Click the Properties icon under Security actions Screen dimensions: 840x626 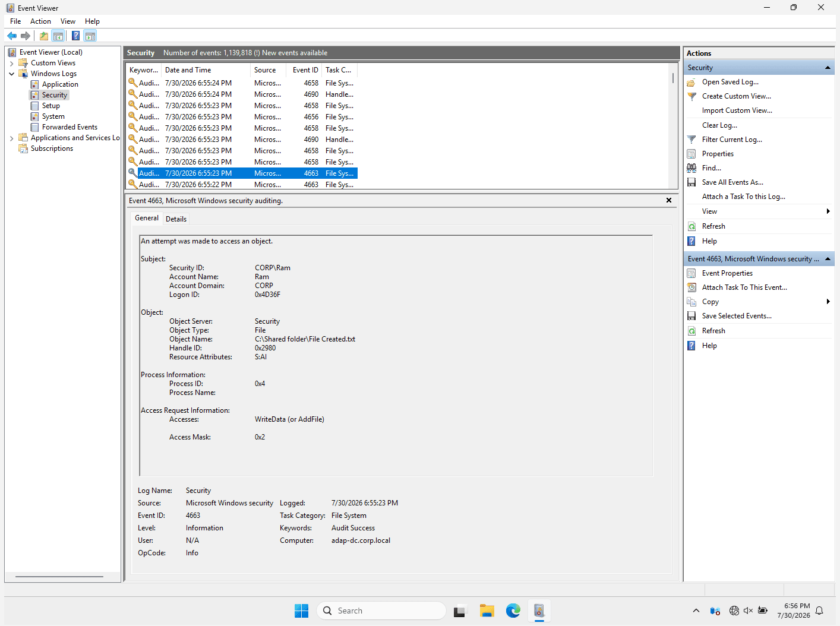(x=691, y=154)
